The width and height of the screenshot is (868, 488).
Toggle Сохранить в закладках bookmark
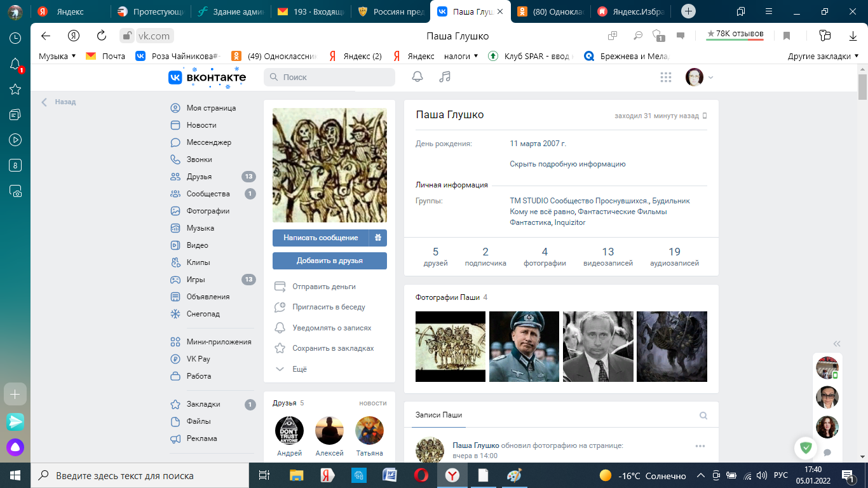coord(332,348)
